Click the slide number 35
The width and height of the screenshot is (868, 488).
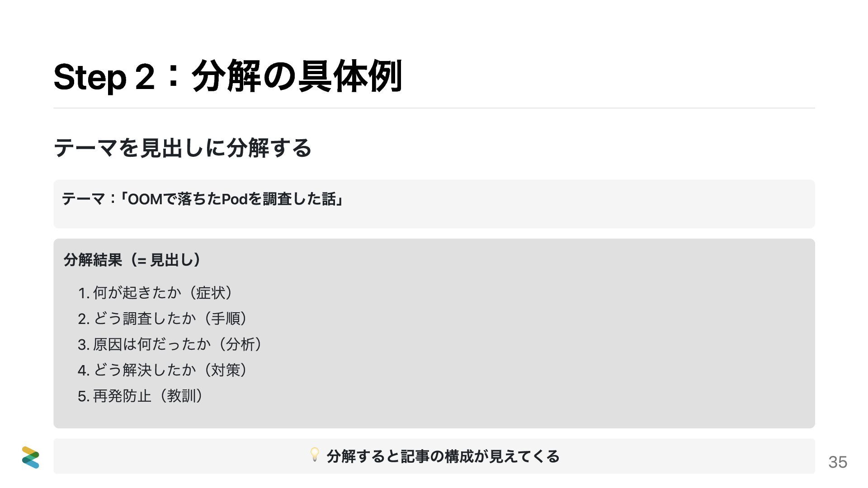coord(837,462)
